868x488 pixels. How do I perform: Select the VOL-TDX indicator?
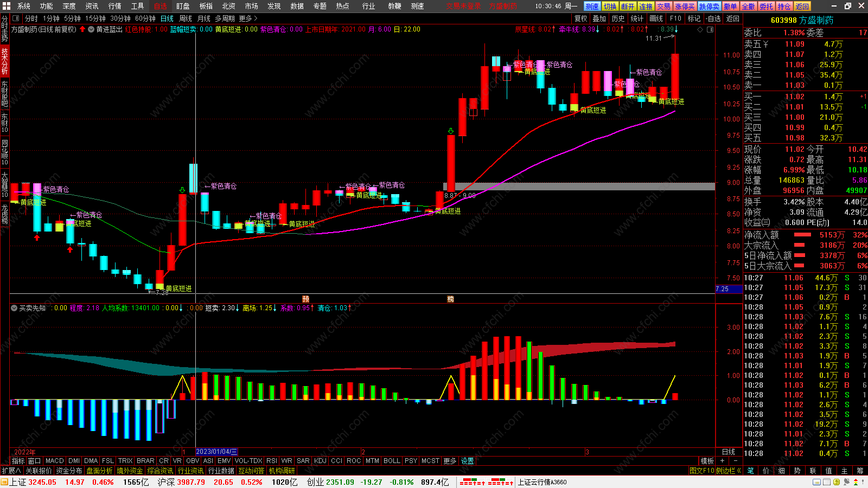tap(248, 461)
